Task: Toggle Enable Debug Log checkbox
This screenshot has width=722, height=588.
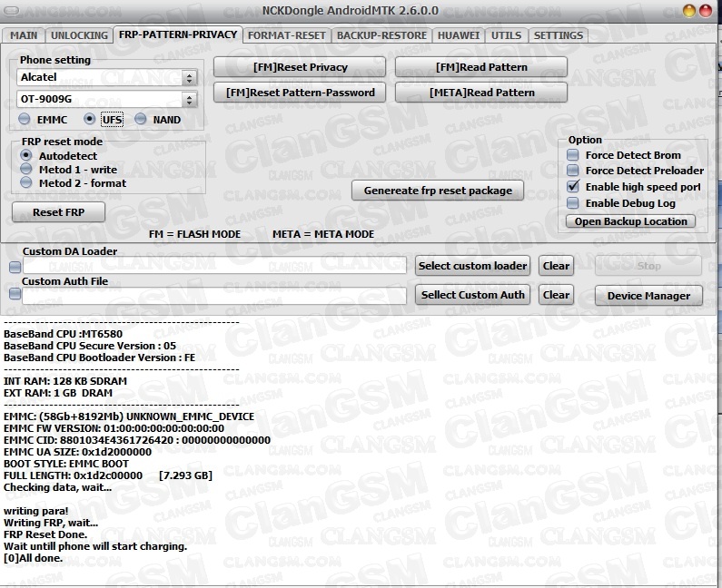Action: (x=572, y=203)
